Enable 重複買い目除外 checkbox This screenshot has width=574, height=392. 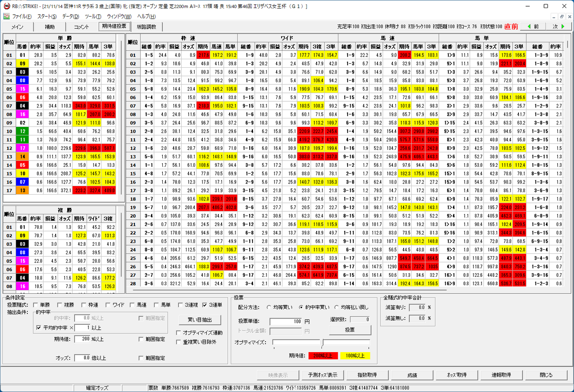click(x=179, y=342)
